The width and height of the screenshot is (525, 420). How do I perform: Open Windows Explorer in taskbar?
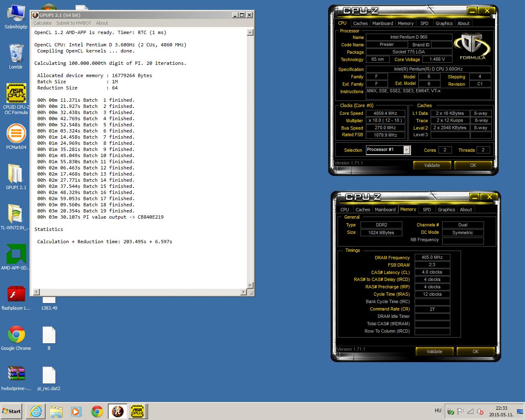56,411
